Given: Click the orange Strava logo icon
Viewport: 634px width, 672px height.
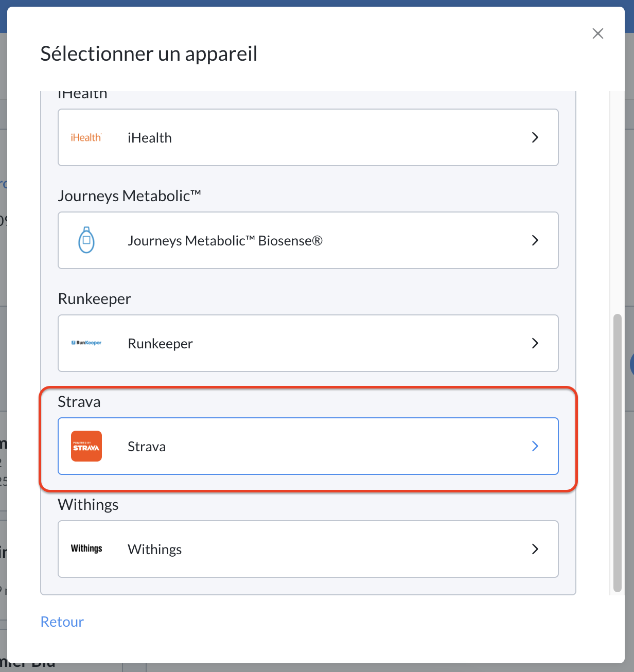Looking at the screenshot, I should [x=86, y=446].
